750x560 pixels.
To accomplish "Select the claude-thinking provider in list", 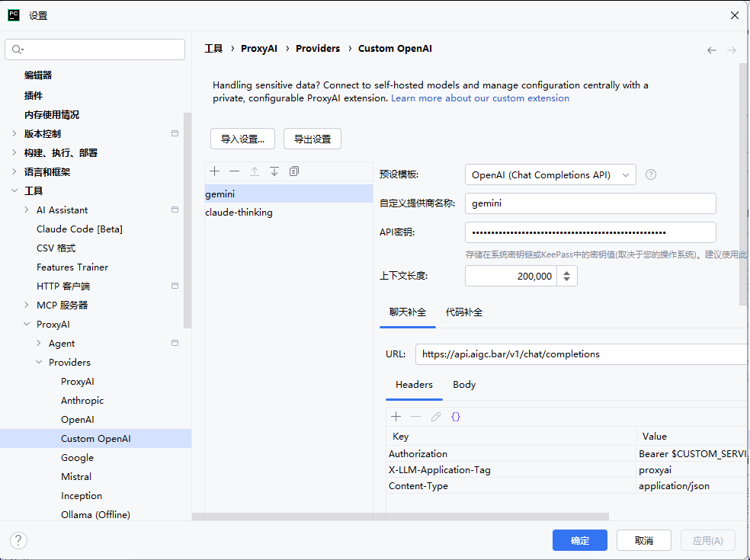I will tap(288, 213).
